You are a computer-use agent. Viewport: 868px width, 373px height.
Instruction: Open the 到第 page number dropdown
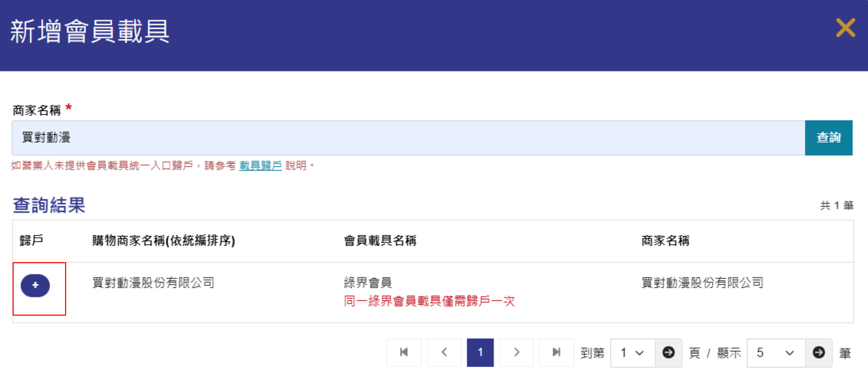[632, 353]
